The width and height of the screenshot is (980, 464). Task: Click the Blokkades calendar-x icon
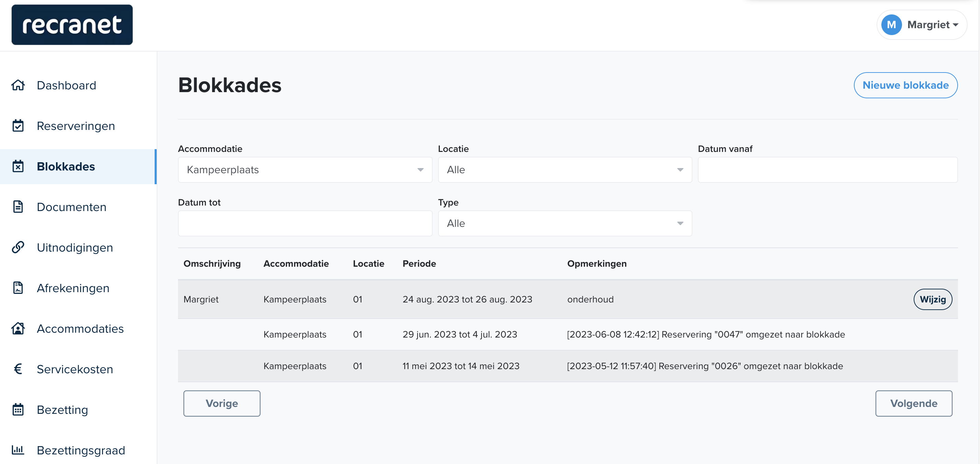point(18,166)
